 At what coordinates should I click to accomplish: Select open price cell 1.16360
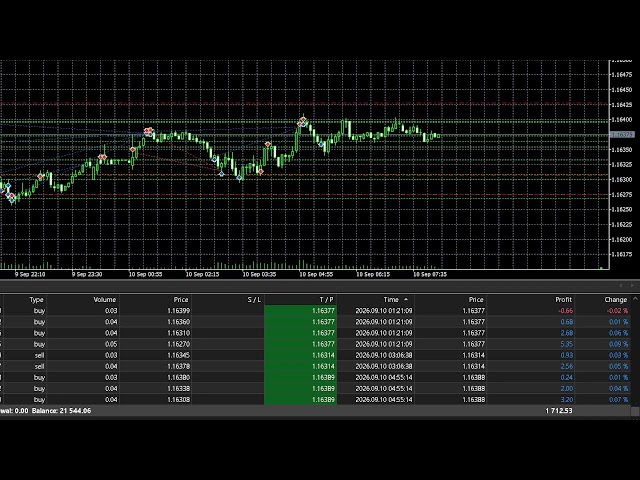(x=178, y=322)
